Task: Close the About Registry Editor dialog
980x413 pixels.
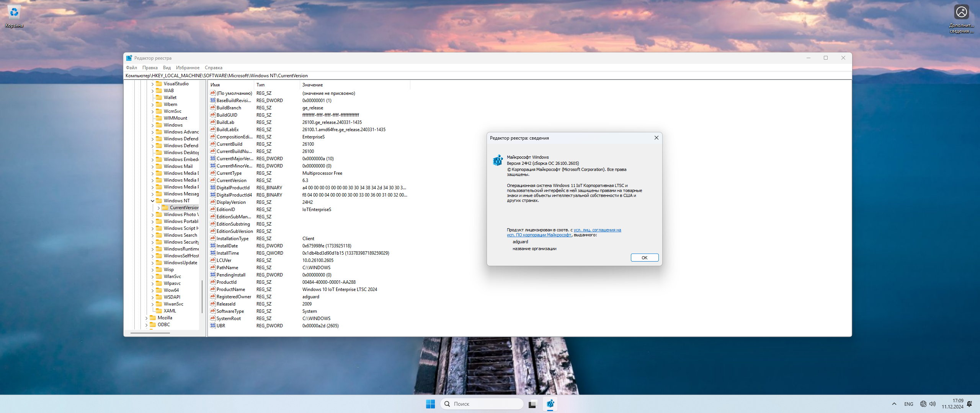Action: point(657,138)
